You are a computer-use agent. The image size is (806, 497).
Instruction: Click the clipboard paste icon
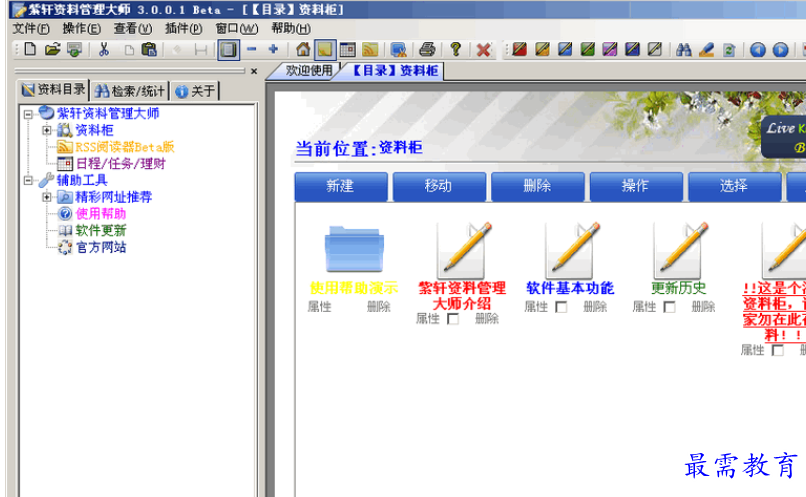(149, 49)
